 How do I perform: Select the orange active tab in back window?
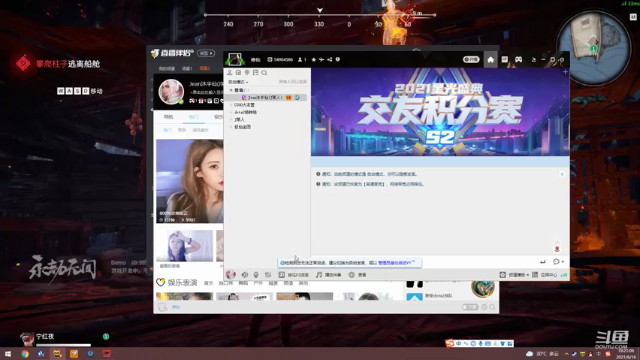pos(205,68)
